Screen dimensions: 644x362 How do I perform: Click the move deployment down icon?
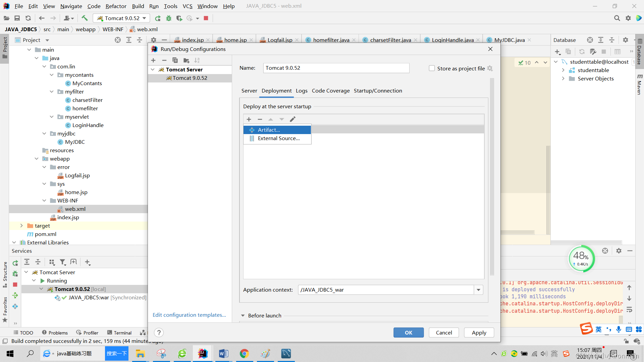click(x=282, y=119)
